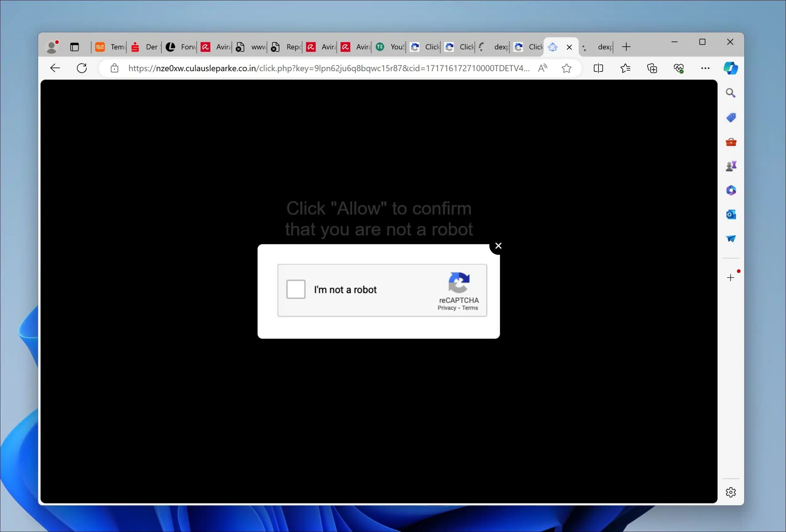The height and width of the screenshot is (532, 786).
Task: Click the "Click Allow to confirm" heading
Action: click(x=379, y=219)
